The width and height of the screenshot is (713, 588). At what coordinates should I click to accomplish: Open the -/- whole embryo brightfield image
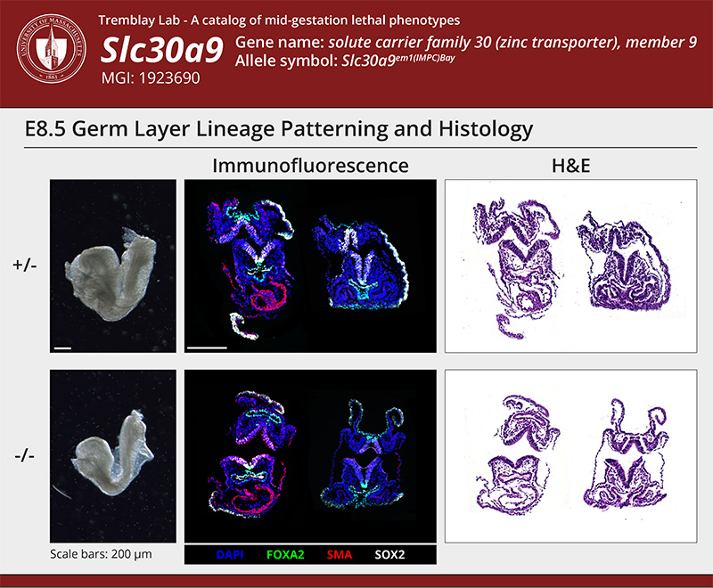pos(112,455)
